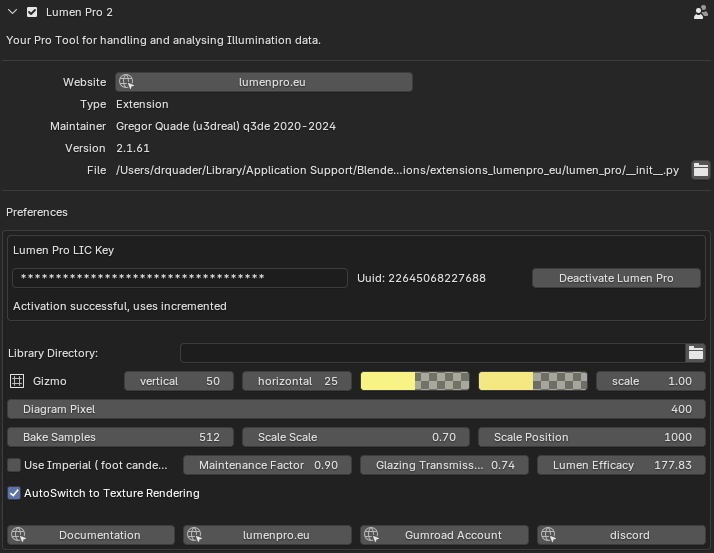Enable Use Imperial foot candela checkbox

click(14, 465)
